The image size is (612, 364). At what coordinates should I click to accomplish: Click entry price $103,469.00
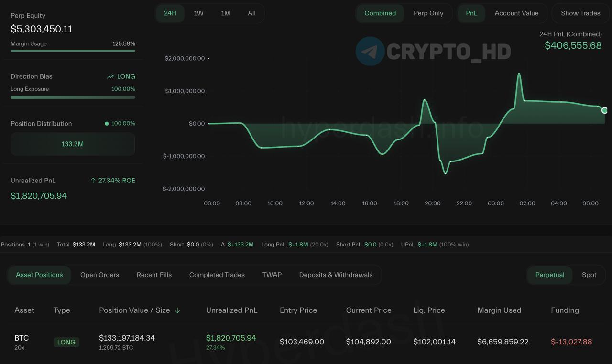click(302, 342)
